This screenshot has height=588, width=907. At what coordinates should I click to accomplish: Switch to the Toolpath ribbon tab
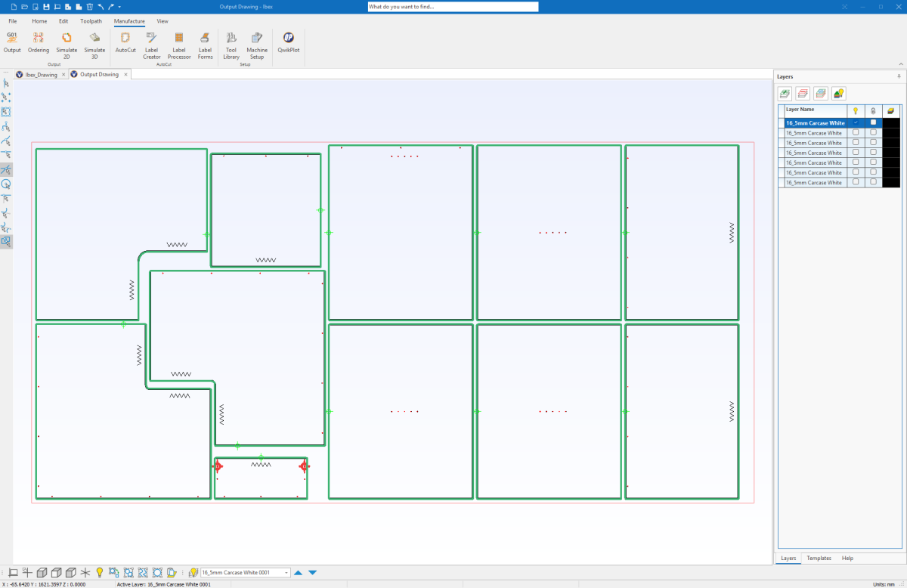pyautogui.click(x=91, y=21)
